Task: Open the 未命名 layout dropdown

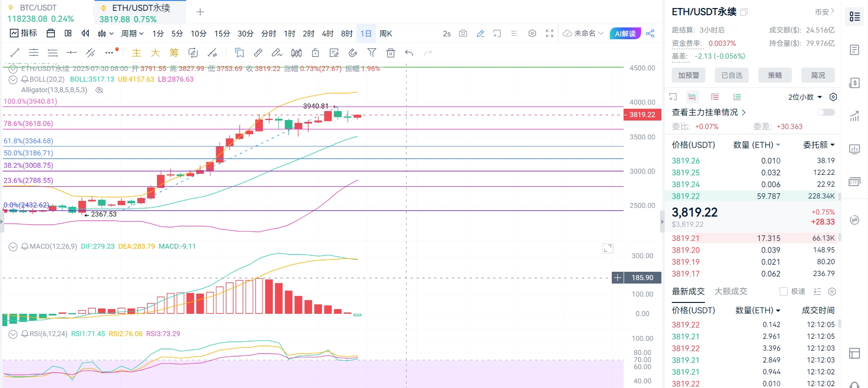Action: point(583,33)
